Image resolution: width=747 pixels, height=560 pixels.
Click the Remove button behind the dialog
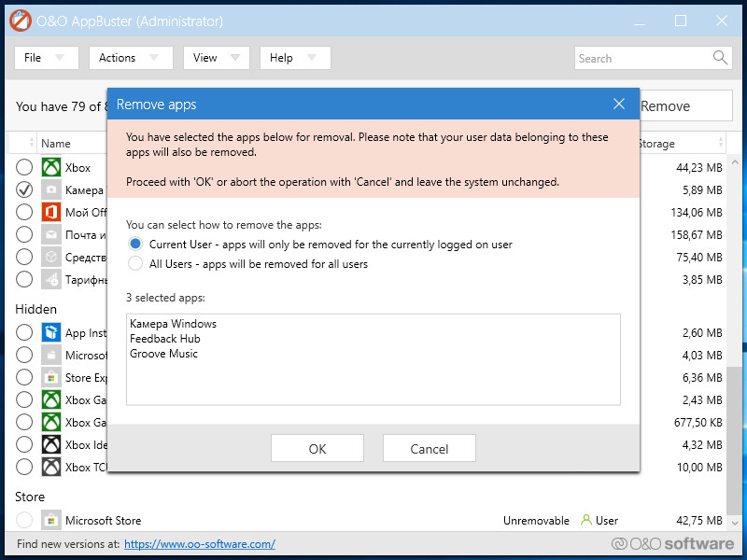click(x=685, y=105)
